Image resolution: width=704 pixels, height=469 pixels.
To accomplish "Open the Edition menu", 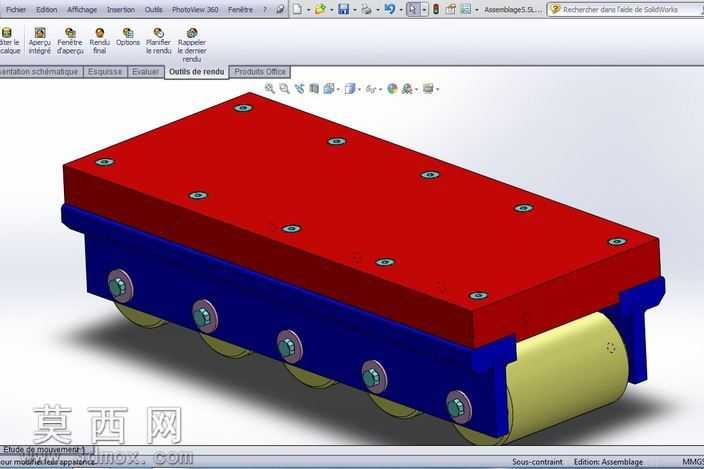I will coord(46,9).
